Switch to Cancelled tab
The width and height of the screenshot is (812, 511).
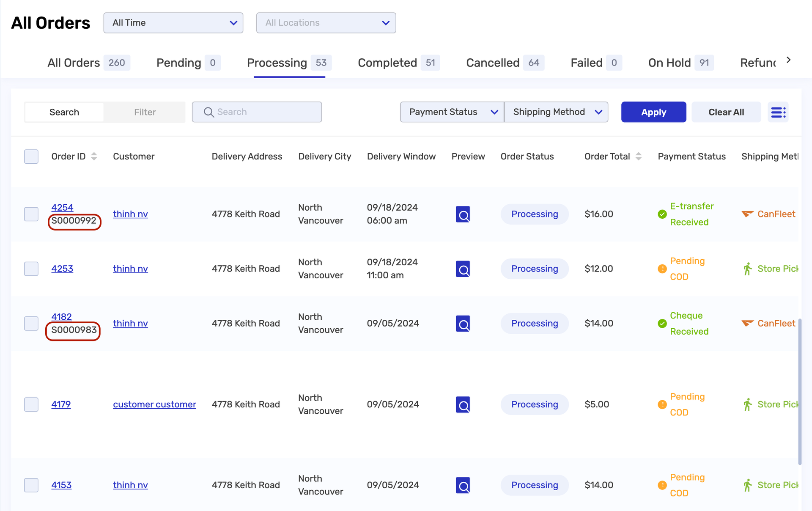click(505, 63)
